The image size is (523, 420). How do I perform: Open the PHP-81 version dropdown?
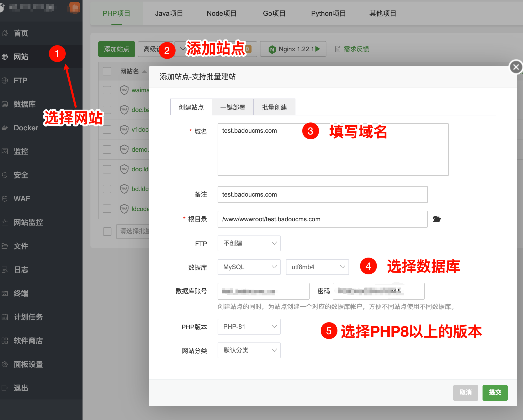249,327
